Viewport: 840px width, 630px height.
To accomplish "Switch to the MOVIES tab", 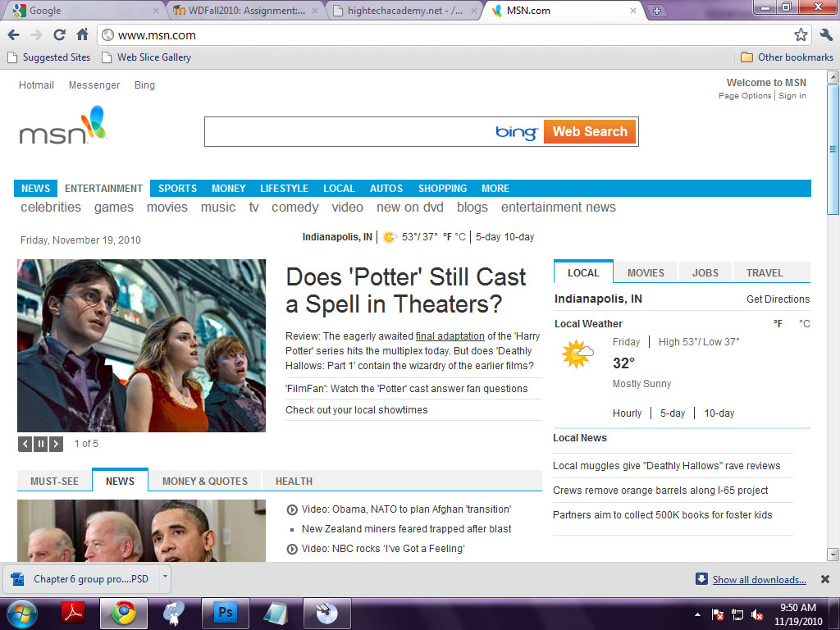I will pyautogui.click(x=646, y=273).
